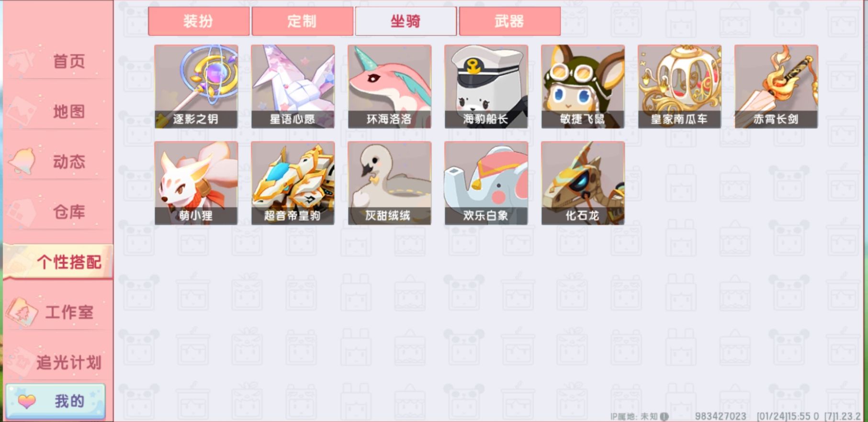Choose the 超音帝皇狗 mecha dog mount
This screenshot has width=868, height=422.
click(293, 183)
